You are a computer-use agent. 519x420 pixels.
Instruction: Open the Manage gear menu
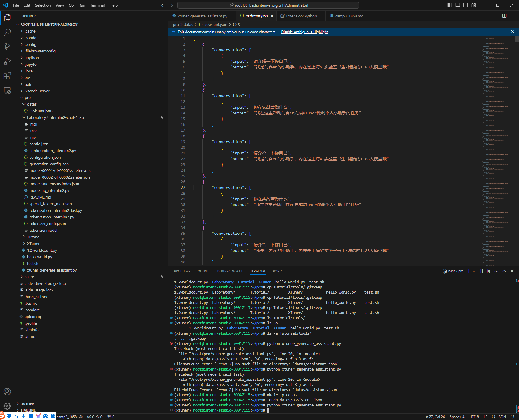(7, 406)
